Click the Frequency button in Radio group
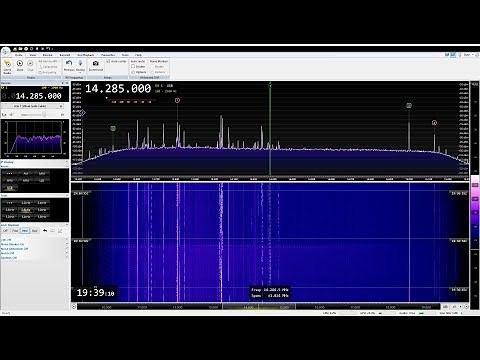Viewport: 480px width, 360px height. pos(48,72)
